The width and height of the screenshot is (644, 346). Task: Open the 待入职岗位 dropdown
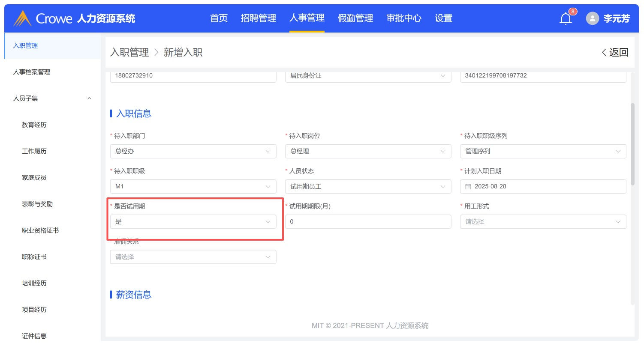pyautogui.click(x=368, y=151)
